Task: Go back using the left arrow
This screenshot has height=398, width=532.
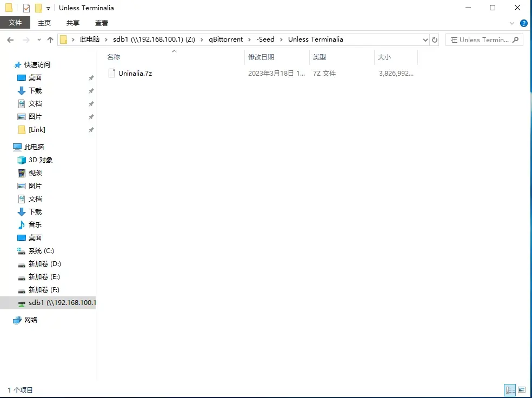Action: point(10,40)
